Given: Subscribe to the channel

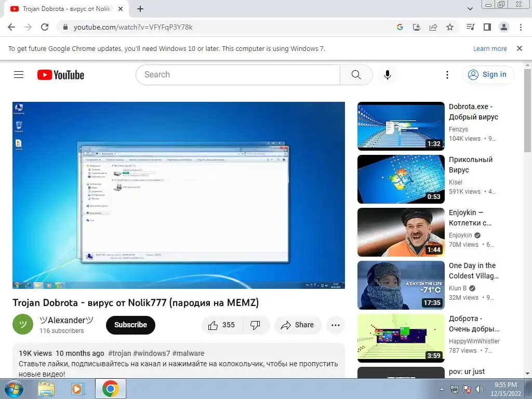Looking at the screenshot, I should [130, 325].
